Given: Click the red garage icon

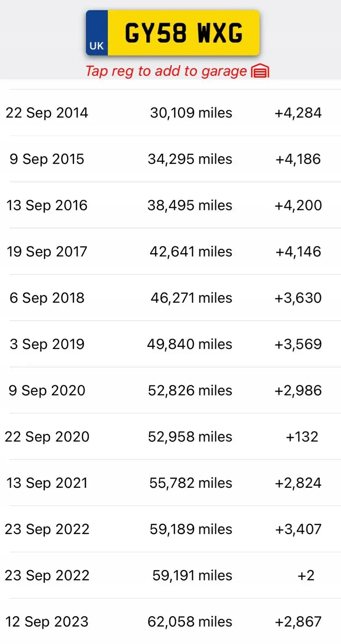Looking at the screenshot, I should click(x=260, y=71).
